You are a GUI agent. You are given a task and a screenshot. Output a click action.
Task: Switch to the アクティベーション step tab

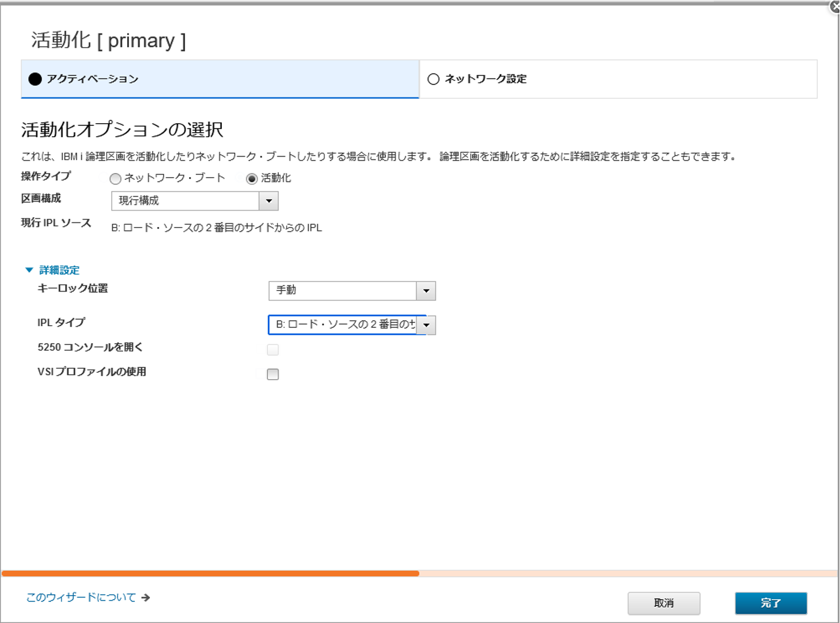click(x=220, y=79)
